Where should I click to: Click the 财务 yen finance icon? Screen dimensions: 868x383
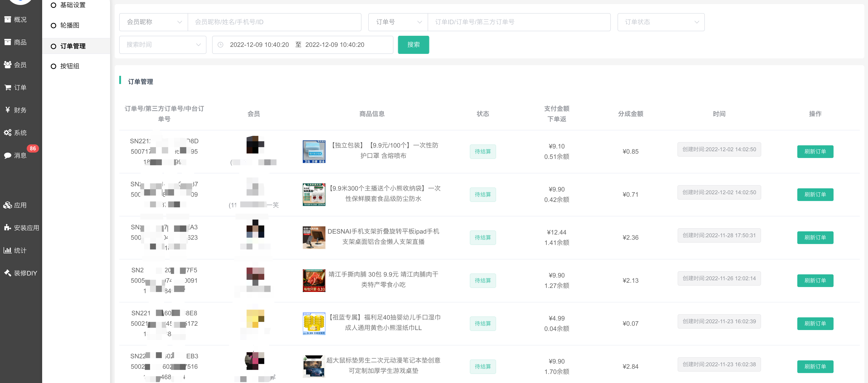click(7, 110)
